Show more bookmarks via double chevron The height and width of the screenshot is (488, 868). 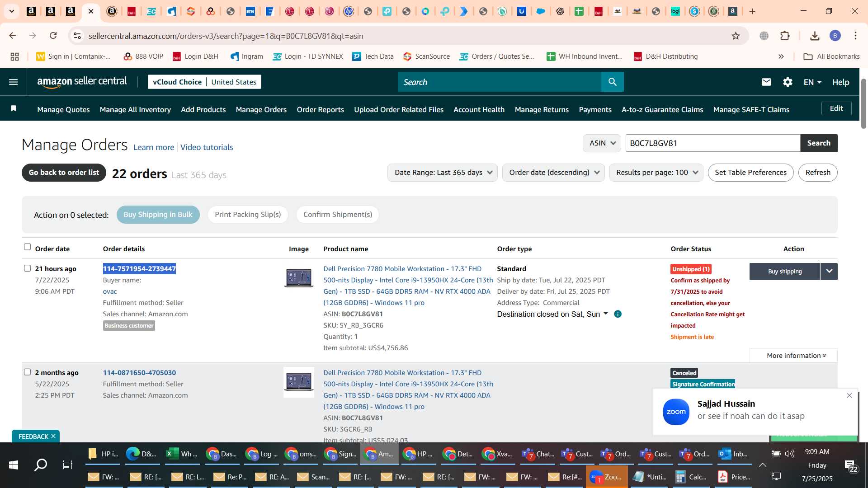pos(781,56)
